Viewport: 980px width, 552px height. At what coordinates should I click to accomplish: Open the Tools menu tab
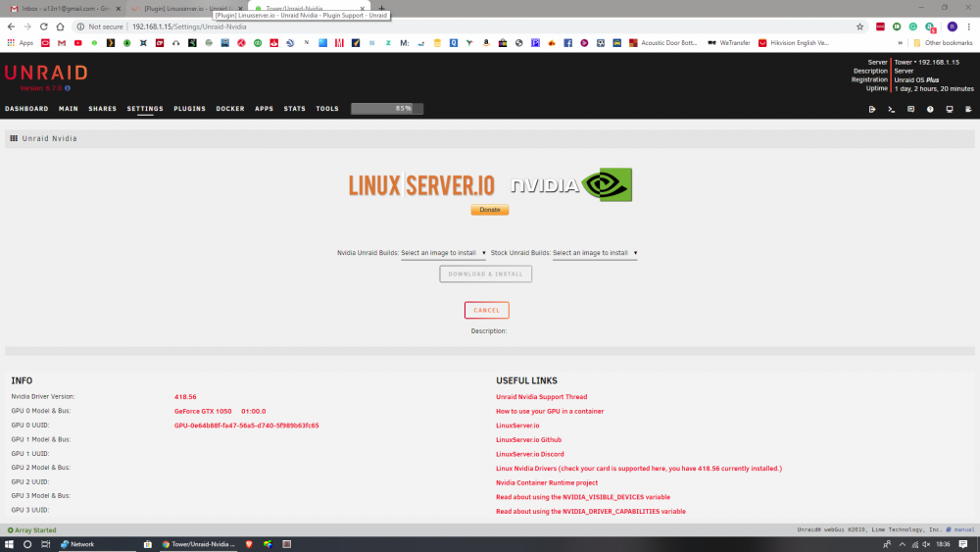click(x=327, y=109)
